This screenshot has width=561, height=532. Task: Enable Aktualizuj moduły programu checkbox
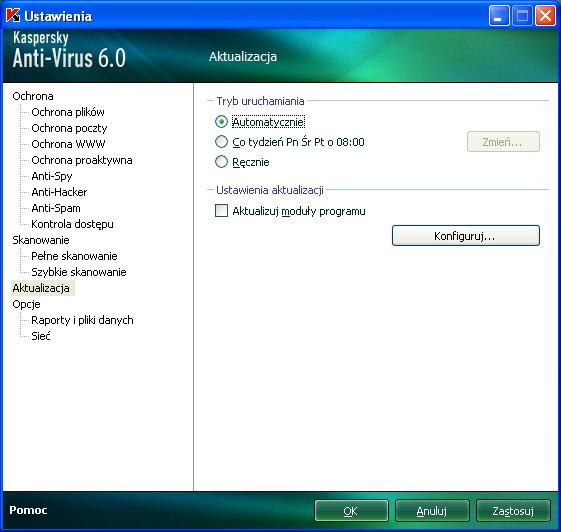click(x=221, y=211)
